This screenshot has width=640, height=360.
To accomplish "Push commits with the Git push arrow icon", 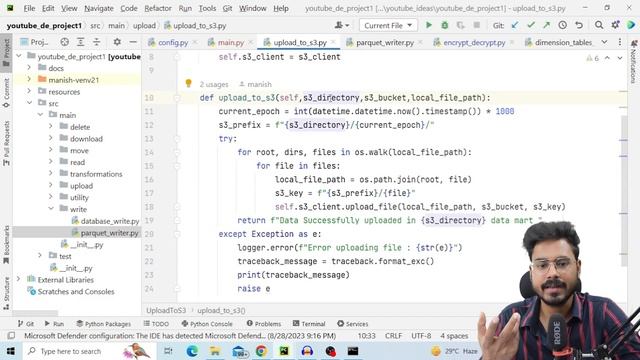I will [x=546, y=25].
